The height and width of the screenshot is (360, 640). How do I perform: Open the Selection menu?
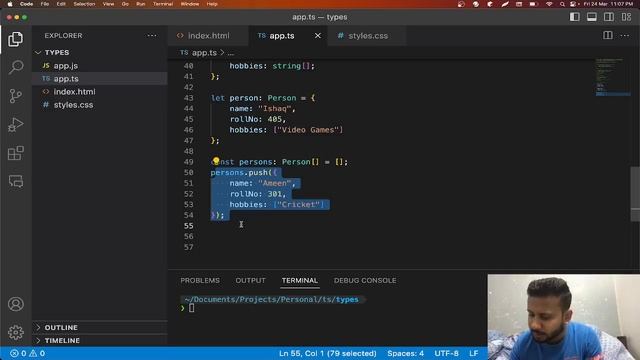pos(84,4)
